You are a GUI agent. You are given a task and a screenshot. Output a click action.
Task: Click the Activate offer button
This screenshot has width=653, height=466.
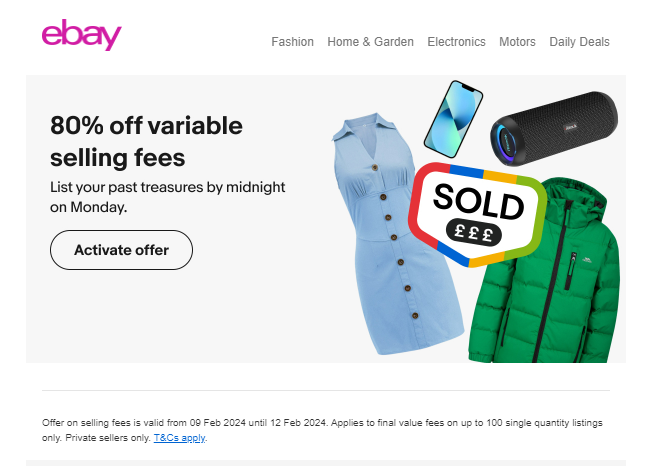121,250
